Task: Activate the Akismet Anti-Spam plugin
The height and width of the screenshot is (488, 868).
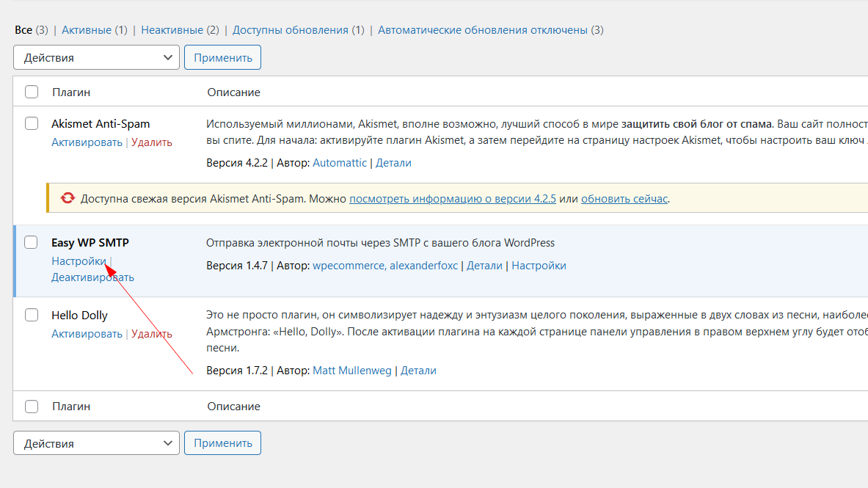Action: click(87, 142)
